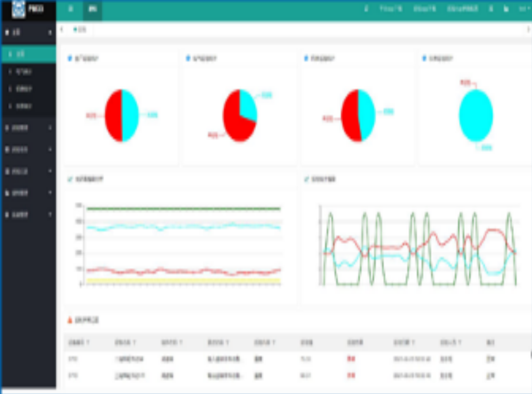
Task: Sort by the fourth table column header
Action: 218,342
